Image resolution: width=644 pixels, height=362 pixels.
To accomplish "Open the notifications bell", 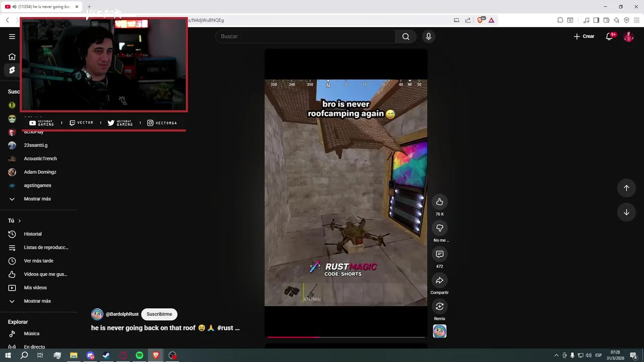I will [x=609, y=36].
